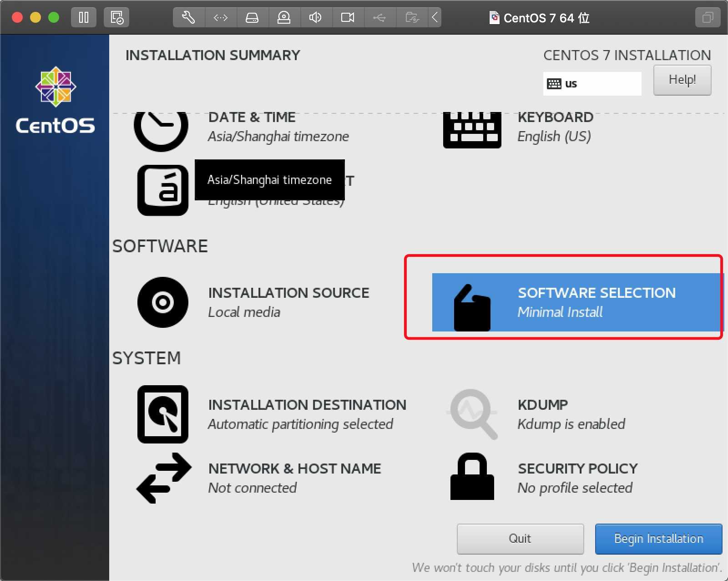This screenshot has height=581, width=728.
Task: Click the CD/DVD drive icon in toolbar
Action: click(284, 18)
